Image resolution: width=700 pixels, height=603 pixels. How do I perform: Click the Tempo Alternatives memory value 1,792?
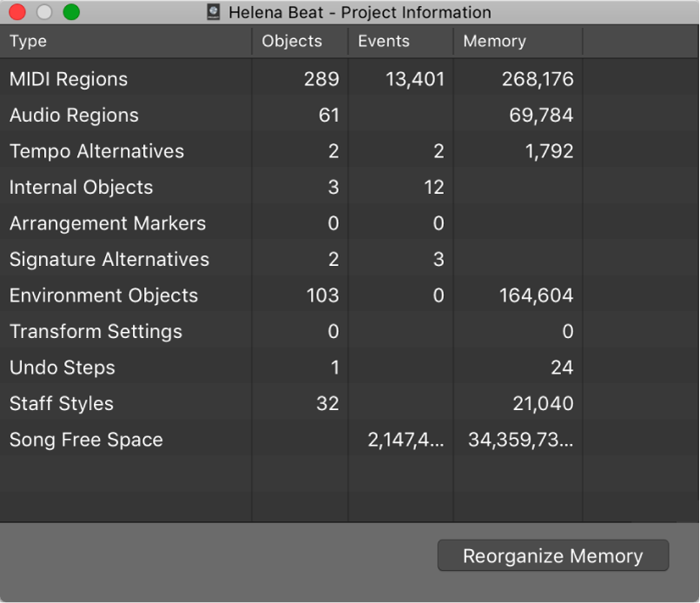(x=549, y=151)
